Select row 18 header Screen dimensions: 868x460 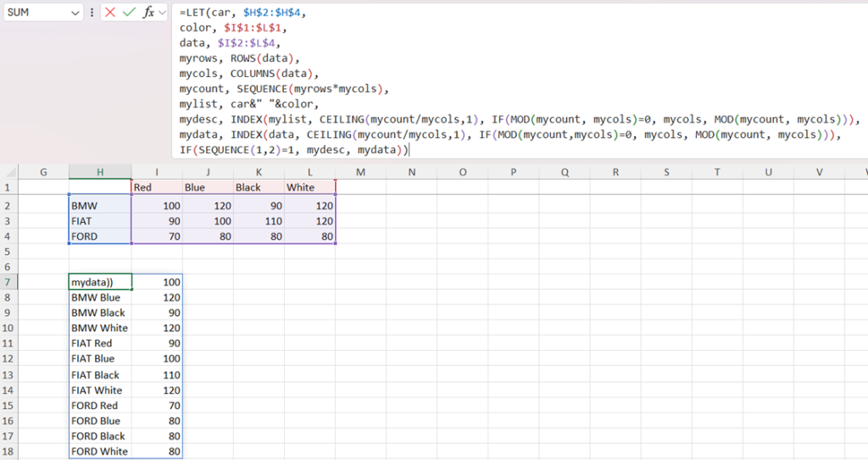8,452
